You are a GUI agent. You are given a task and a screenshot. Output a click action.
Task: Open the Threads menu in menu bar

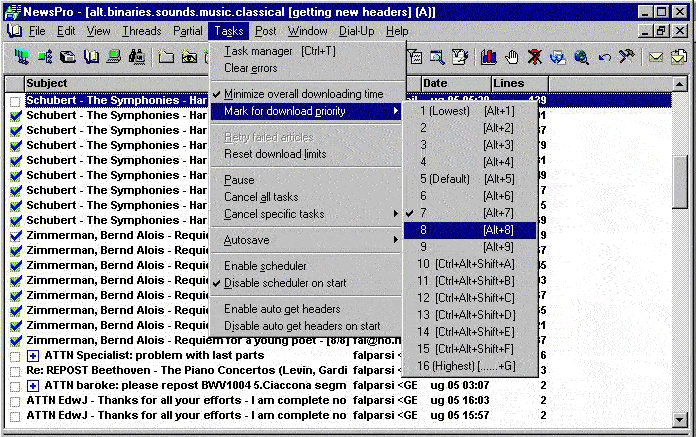(x=141, y=31)
